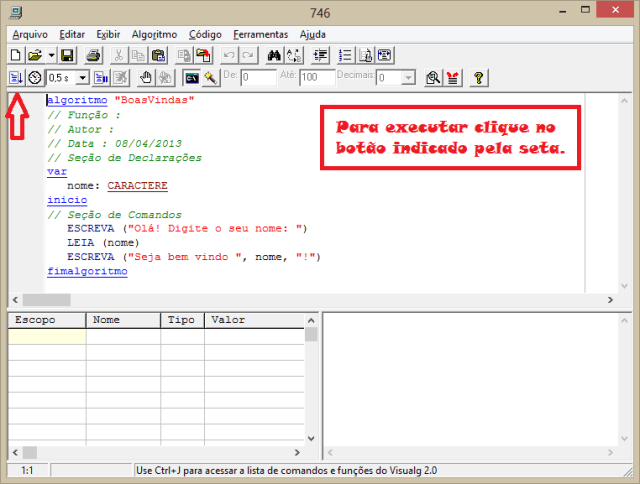640x484 pixels.
Task: Open the find binoculars tool
Action: (x=274, y=55)
